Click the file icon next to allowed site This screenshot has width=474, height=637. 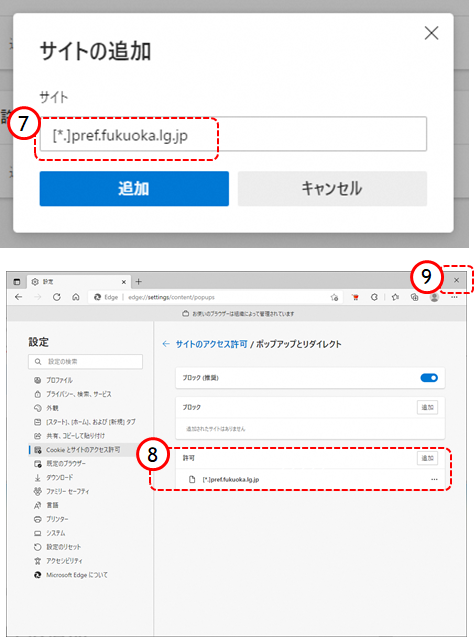point(192,479)
